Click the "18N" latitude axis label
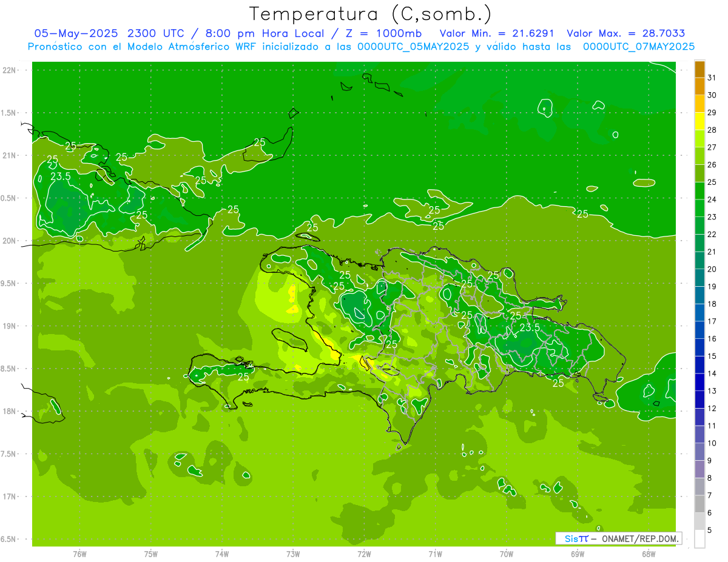The image size is (728, 562). point(10,411)
